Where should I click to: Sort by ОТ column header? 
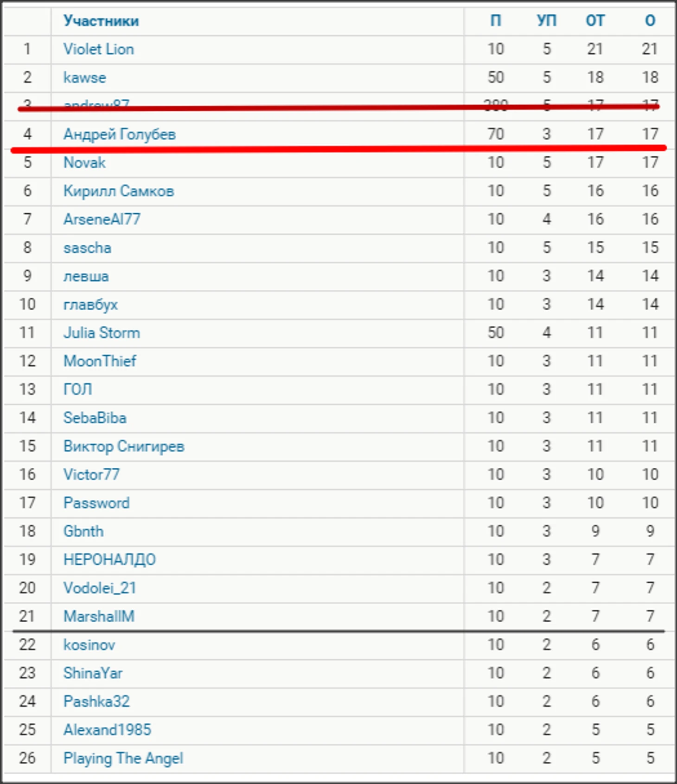coord(595,21)
